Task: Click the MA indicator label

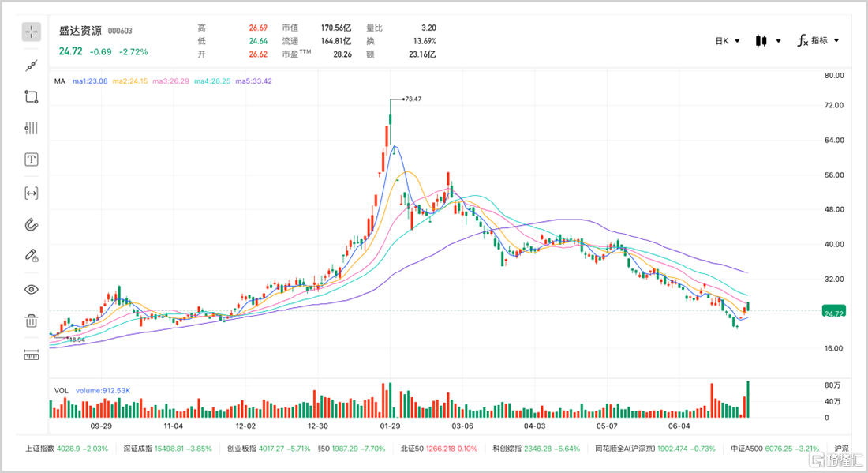Action: 60,81
